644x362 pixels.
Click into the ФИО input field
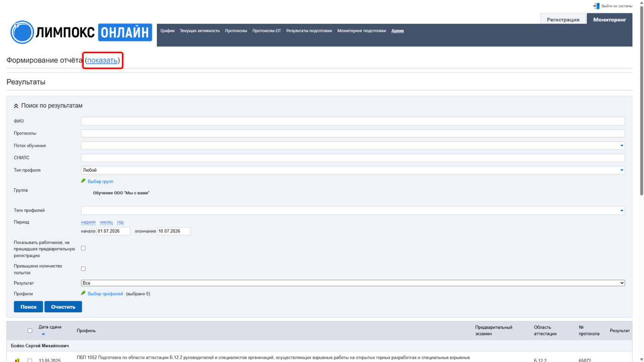tap(353, 121)
